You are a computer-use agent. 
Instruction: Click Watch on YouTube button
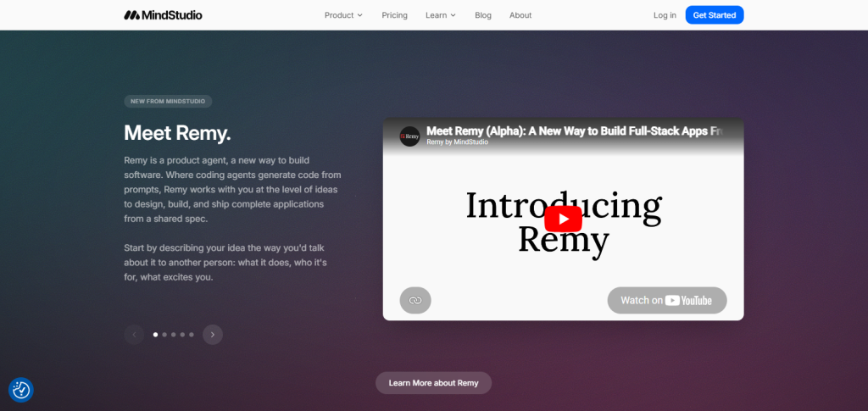coord(667,300)
